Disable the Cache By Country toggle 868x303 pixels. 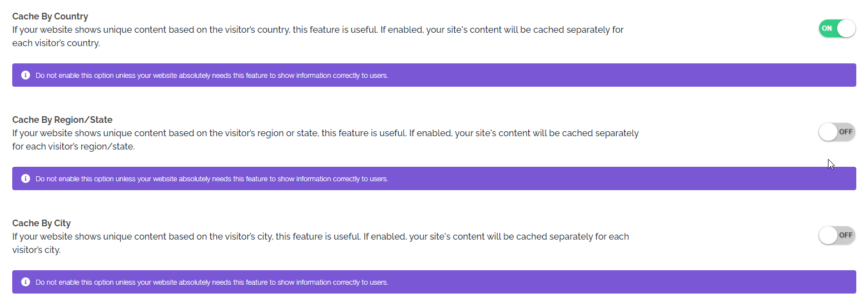pos(837,28)
